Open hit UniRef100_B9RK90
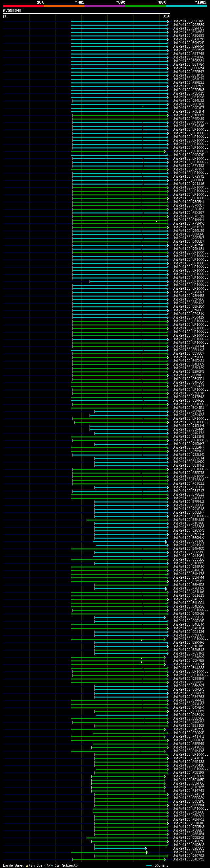Image resolution: width=210 pixels, height=868 pixels. pyautogui.click(x=188, y=47)
